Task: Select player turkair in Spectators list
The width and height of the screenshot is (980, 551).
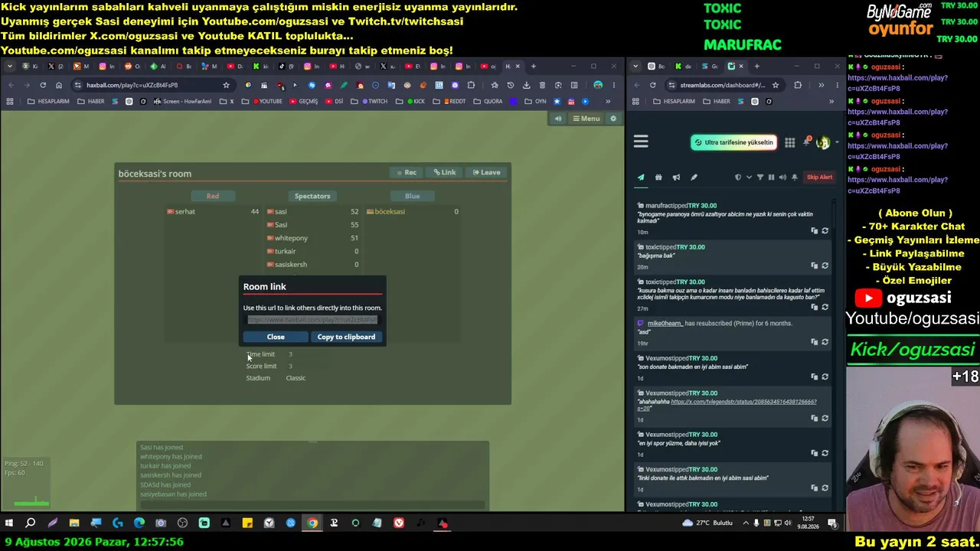Action: (x=312, y=251)
